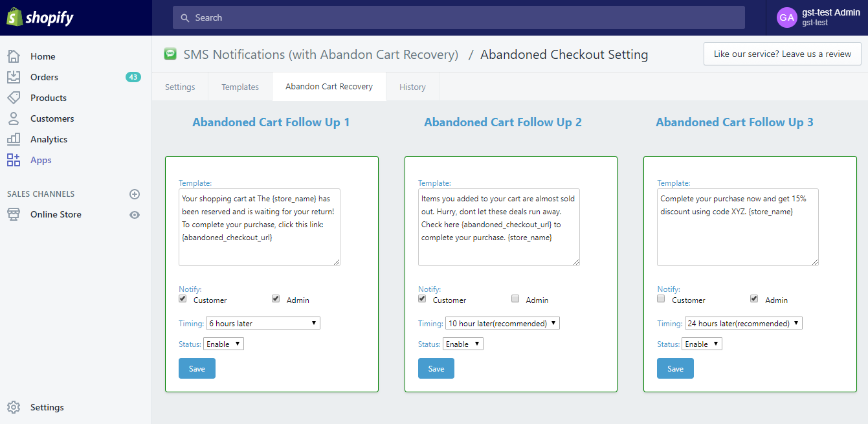The image size is (868, 424).
Task: Click the green SMS Notifications app icon
Action: click(170, 54)
